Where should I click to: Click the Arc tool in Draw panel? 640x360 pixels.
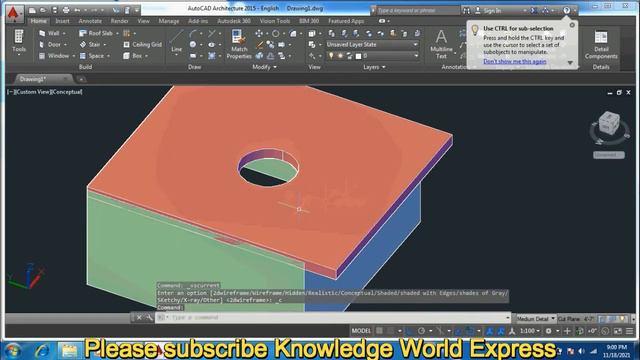tap(193, 33)
